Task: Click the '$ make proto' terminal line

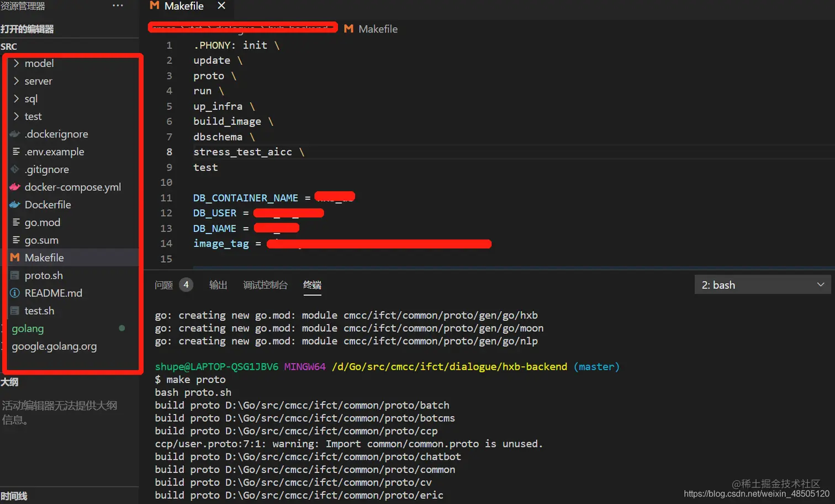Action: (190, 379)
